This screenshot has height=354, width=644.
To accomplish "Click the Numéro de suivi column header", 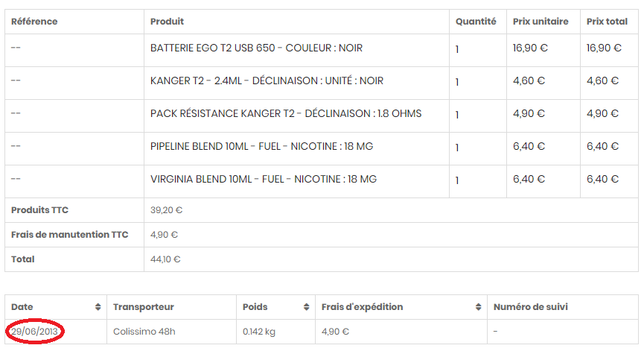I will tap(531, 307).
